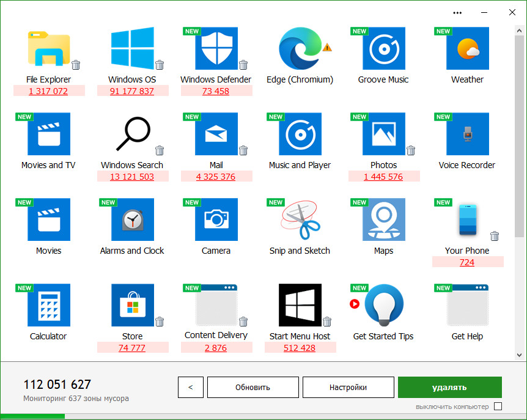Select the Snip and Sketch icon

coord(300,219)
